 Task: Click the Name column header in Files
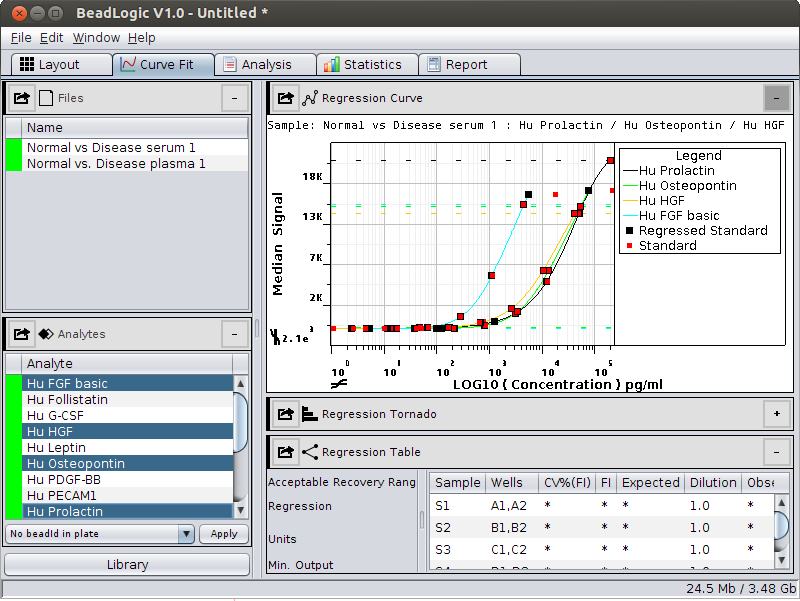click(135, 128)
